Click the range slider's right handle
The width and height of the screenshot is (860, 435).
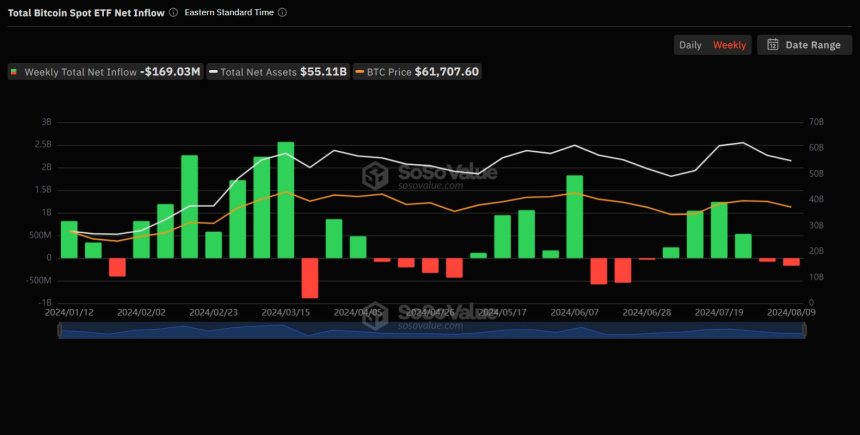pos(805,331)
